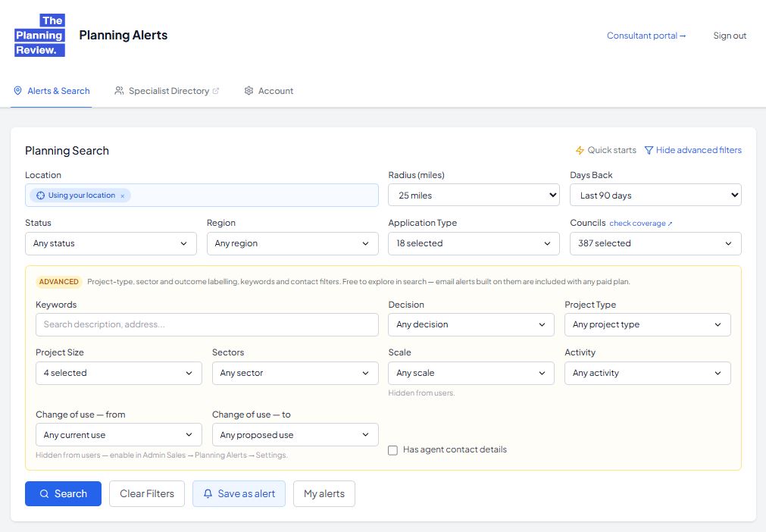
Task: Click Sign out
Action: pyautogui.click(x=730, y=36)
